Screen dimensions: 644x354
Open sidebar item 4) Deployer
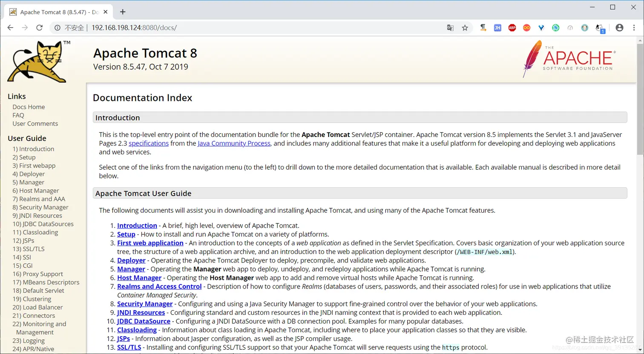[29, 174]
